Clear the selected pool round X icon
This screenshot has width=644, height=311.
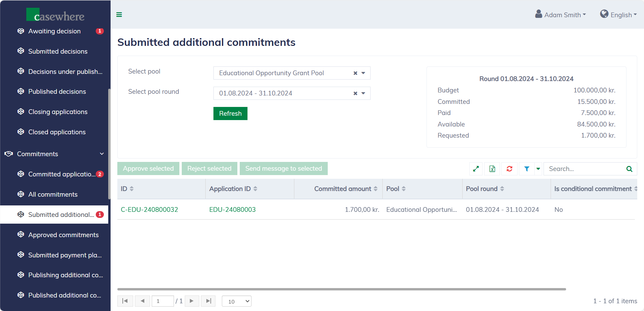(x=355, y=93)
